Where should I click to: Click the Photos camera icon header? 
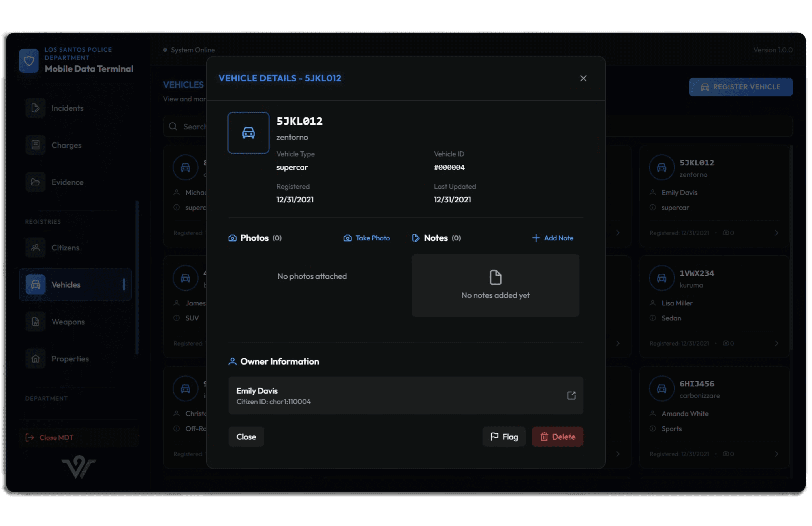232,238
